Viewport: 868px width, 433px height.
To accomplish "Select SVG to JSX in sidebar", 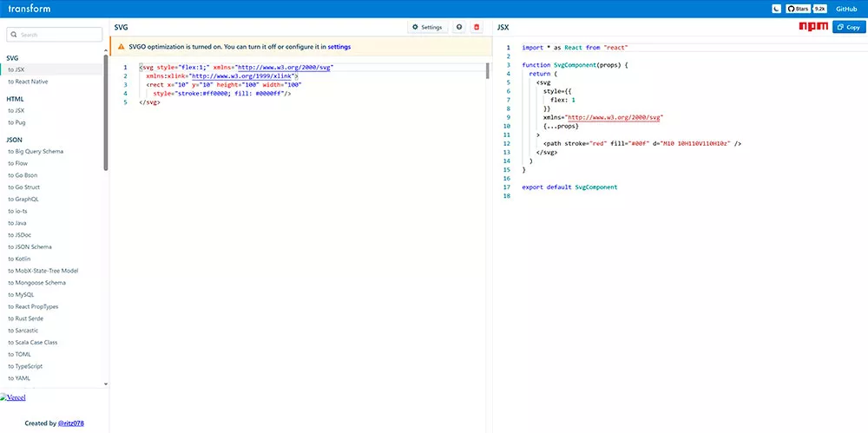I will tap(52, 69).
